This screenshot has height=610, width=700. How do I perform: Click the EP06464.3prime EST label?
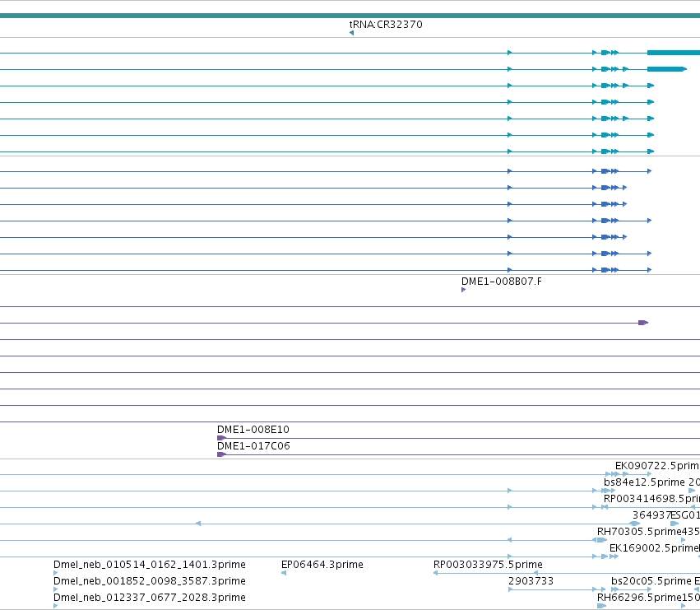pos(322,565)
